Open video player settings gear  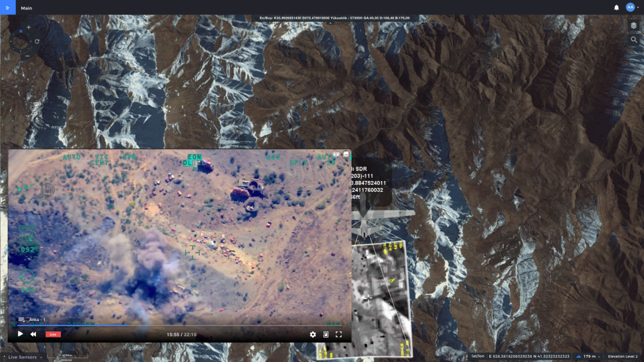(313, 334)
